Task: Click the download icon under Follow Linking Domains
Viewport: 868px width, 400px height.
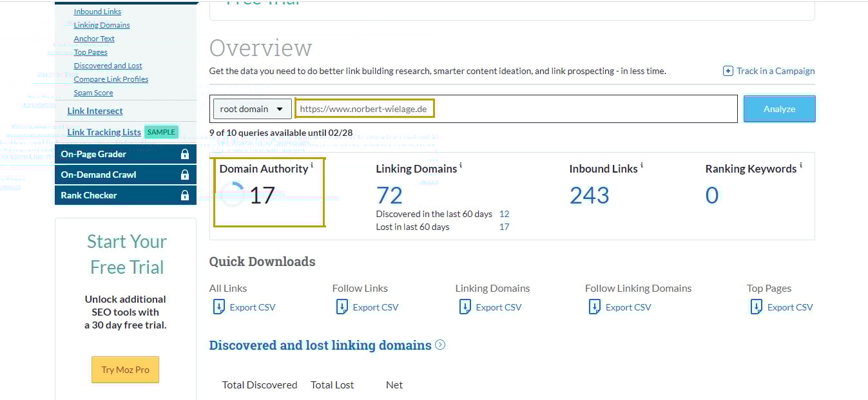Action: click(x=594, y=307)
